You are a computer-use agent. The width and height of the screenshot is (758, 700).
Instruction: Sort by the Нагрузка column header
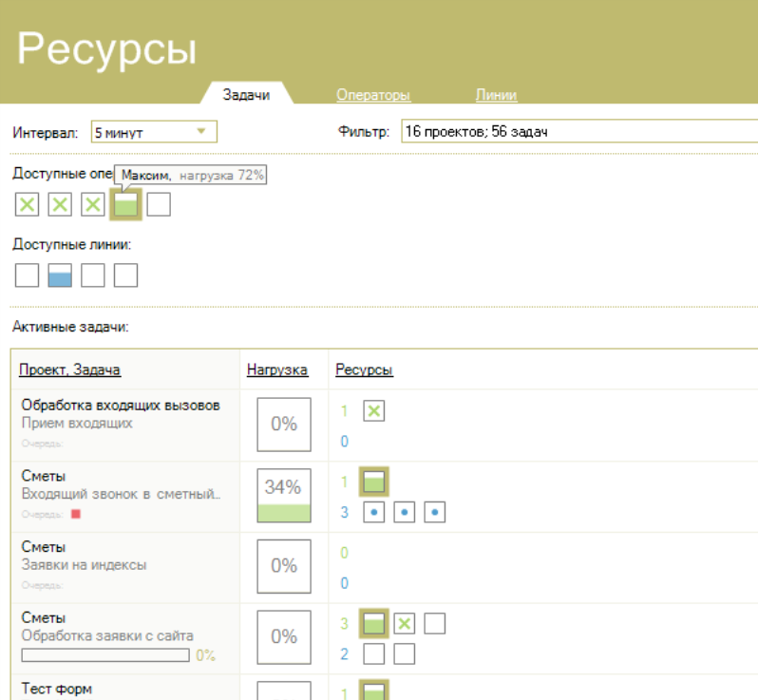[277, 370]
